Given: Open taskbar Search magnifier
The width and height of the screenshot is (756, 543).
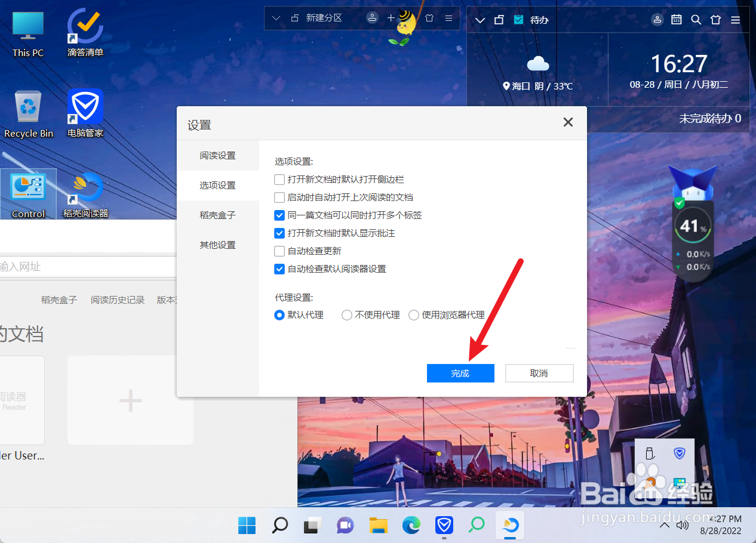Looking at the screenshot, I should click(x=279, y=525).
